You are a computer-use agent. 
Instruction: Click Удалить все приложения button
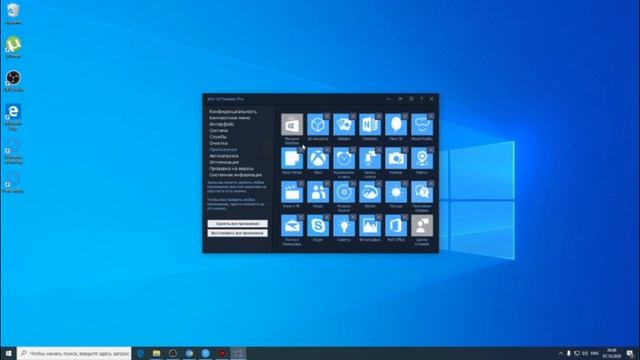[238, 224]
